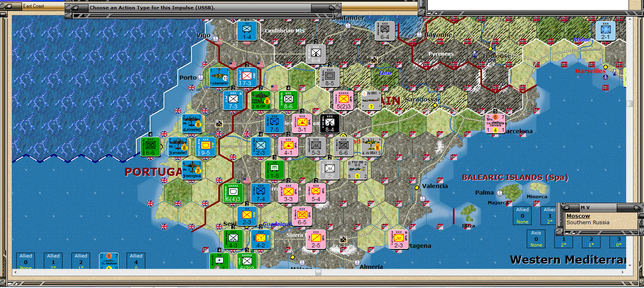Select the Lancaster Mk I counter marked 4

[x=192, y=123]
